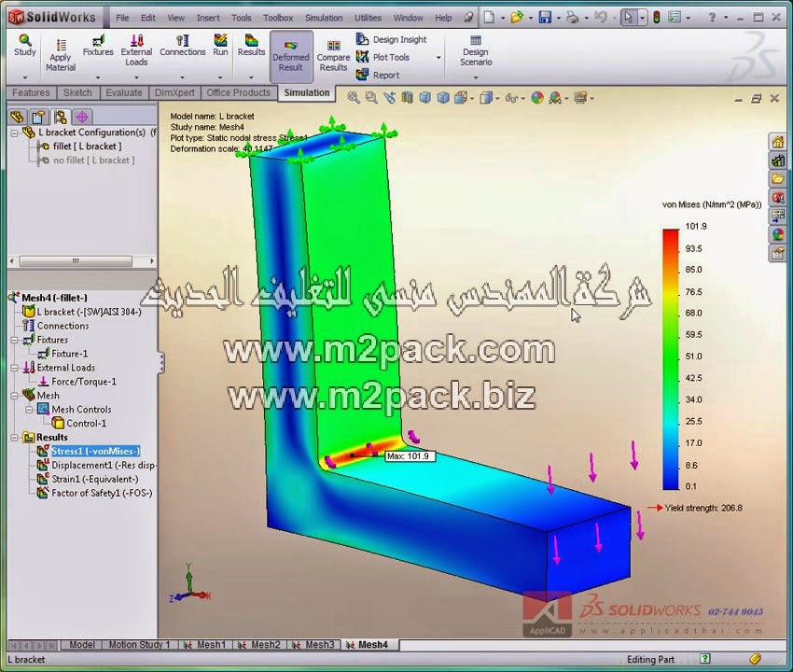Click Plot Tools

383,57
